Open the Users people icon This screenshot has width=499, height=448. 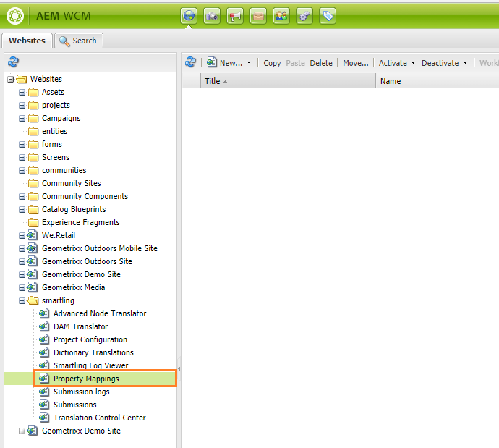tap(281, 16)
